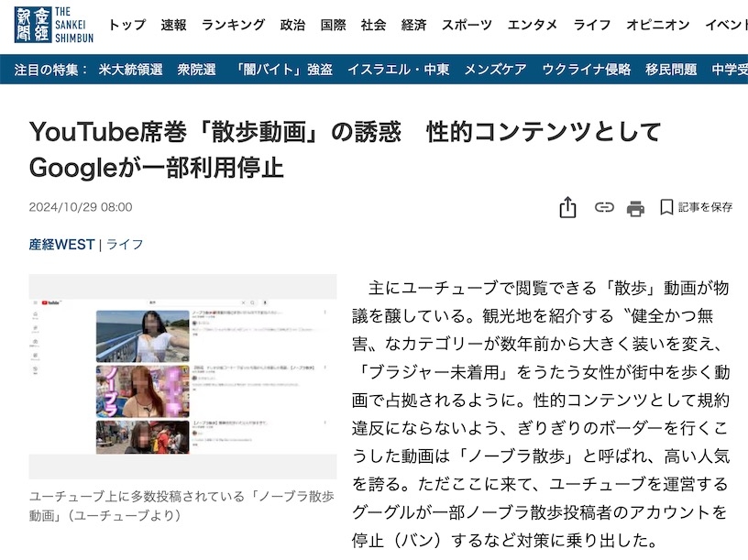
Task: Click the Sankei Shimbun logo
Action: (x=54, y=25)
